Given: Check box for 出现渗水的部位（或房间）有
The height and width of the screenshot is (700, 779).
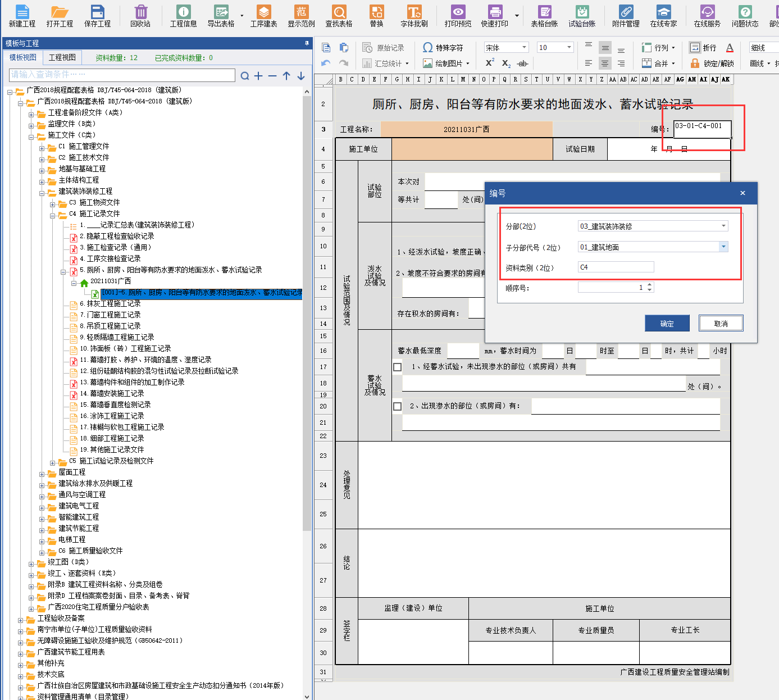Looking at the screenshot, I should [x=398, y=406].
